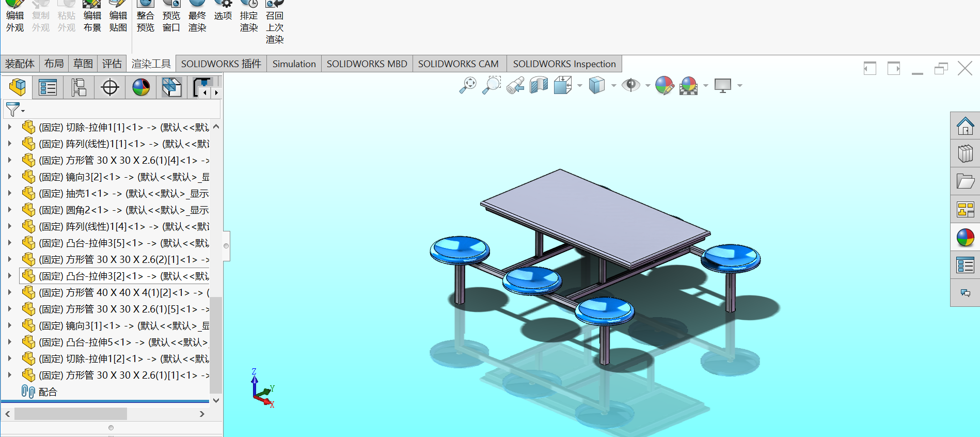
Task: Toggle Section View in view toolbar
Action: 539,85
